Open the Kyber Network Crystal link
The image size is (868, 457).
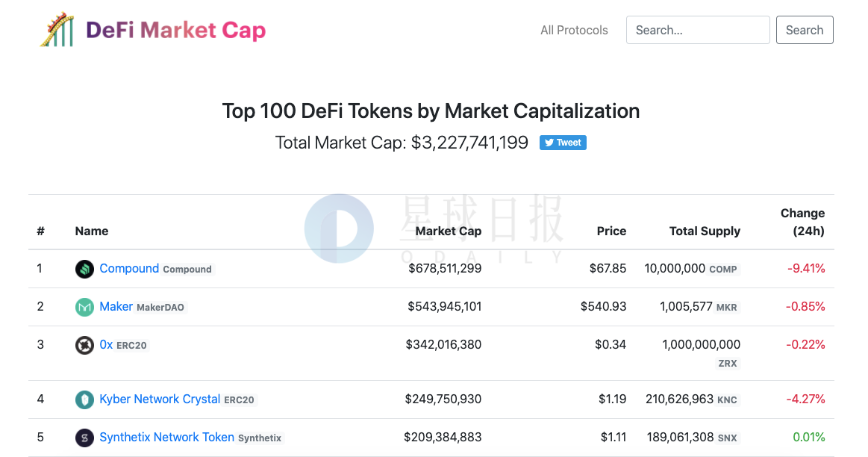pos(160,400)
